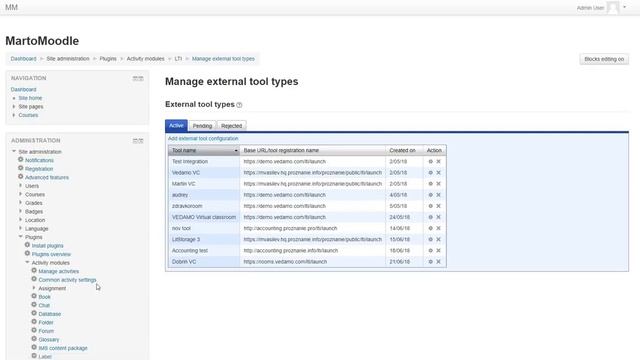Open Plugins overview link
The image size is (640, 360).
51,254
